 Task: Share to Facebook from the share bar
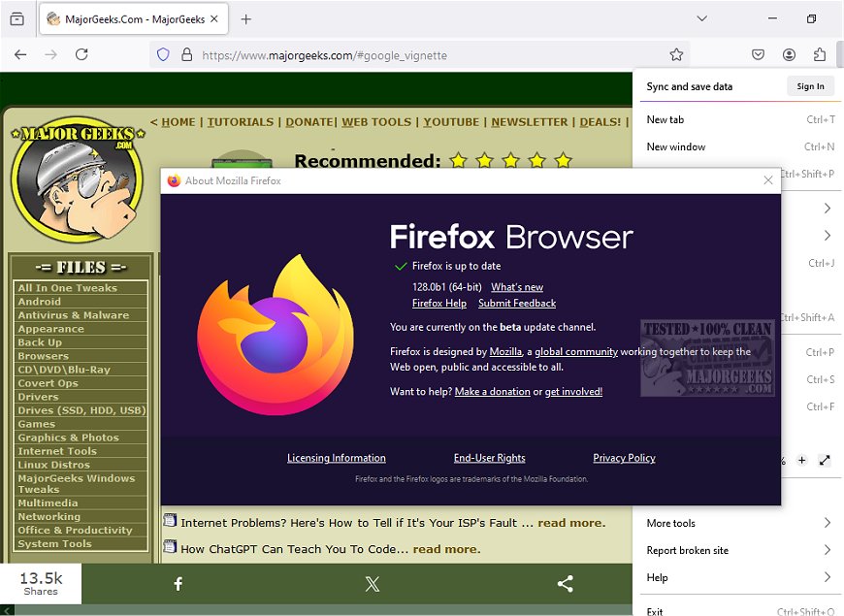(179, 584)
